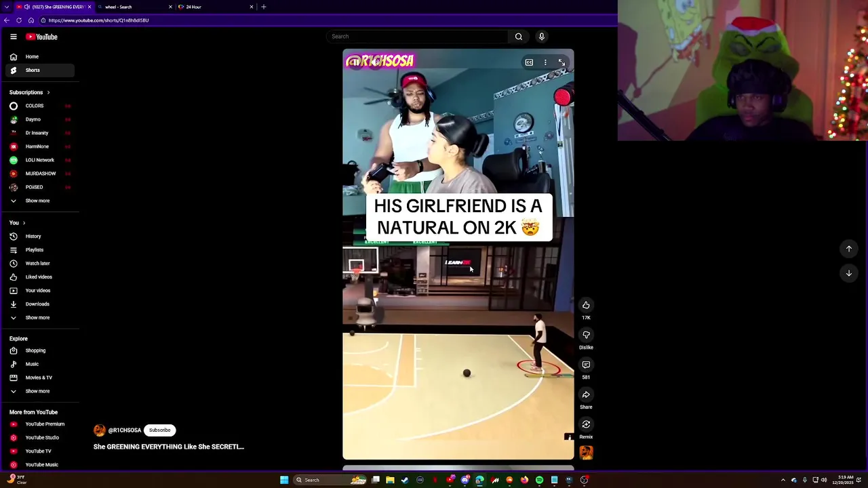
Task: Start voice search with microphone icon
Action: 541,37
